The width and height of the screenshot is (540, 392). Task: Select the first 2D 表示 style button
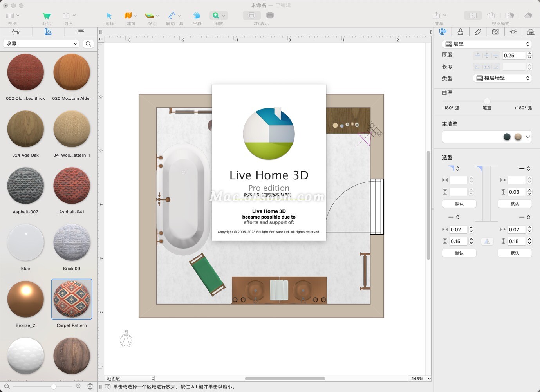click(252, 15)
